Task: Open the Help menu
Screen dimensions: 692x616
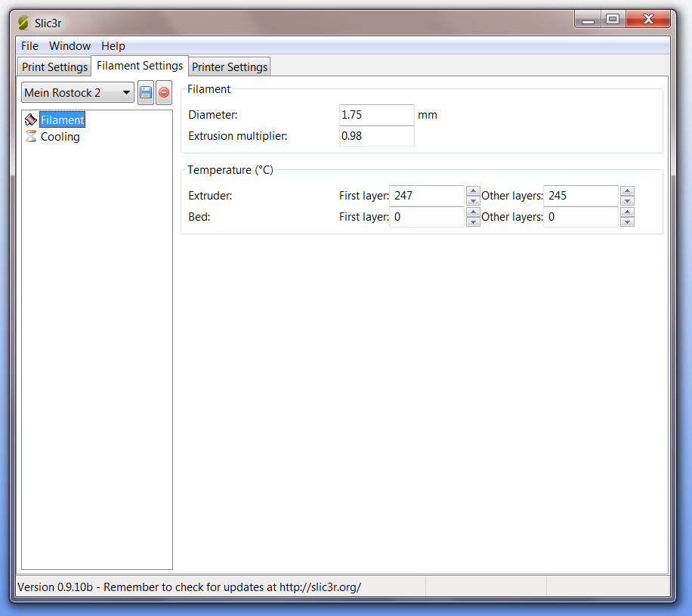Action: [113, 46]
